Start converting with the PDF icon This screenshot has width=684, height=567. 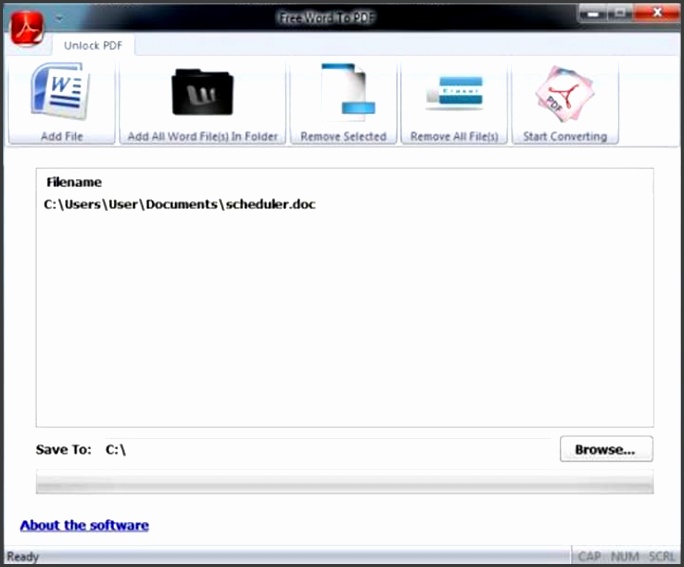tap(565, 93)
